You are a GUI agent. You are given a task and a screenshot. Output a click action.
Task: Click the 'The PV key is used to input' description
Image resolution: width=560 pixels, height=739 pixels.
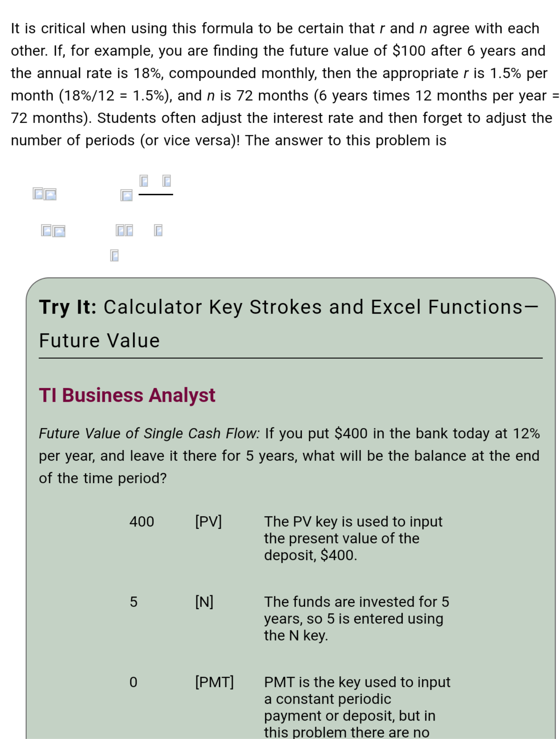pos(353,521)
